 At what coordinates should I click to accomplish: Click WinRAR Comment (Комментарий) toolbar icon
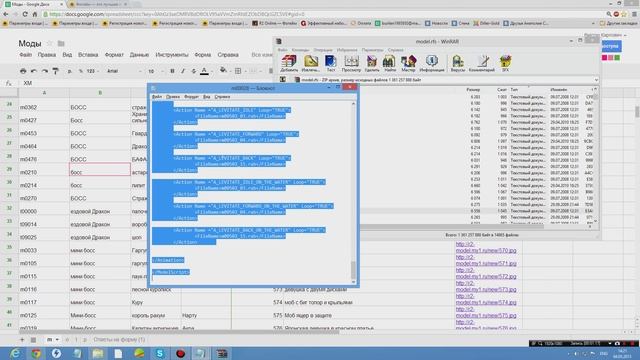pos(482,63)
